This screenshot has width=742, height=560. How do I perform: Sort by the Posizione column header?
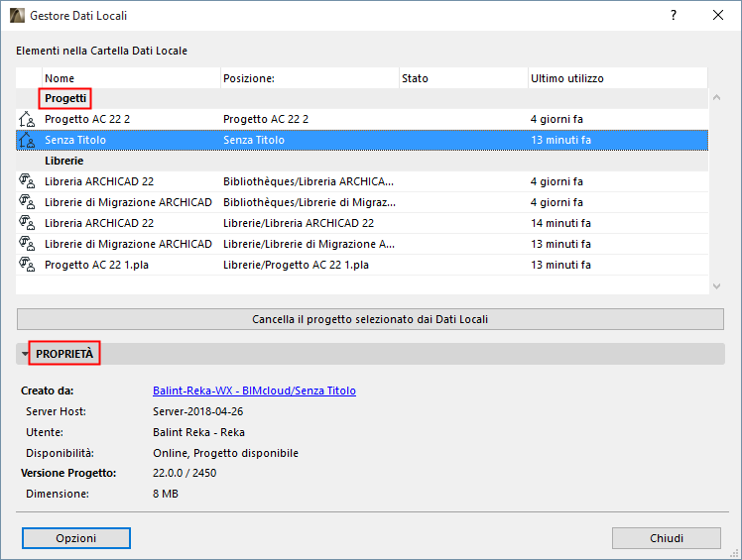(x=309, y=78)
